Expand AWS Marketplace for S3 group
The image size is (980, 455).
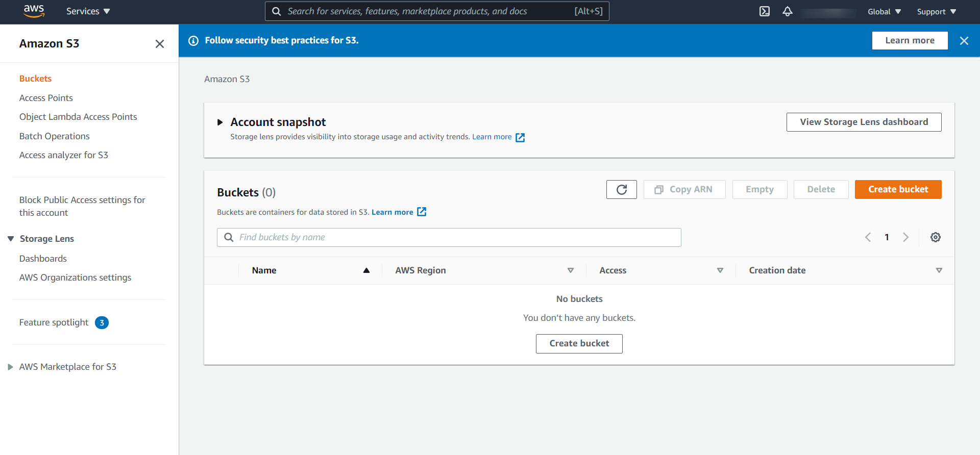click(x=10, y=367)
